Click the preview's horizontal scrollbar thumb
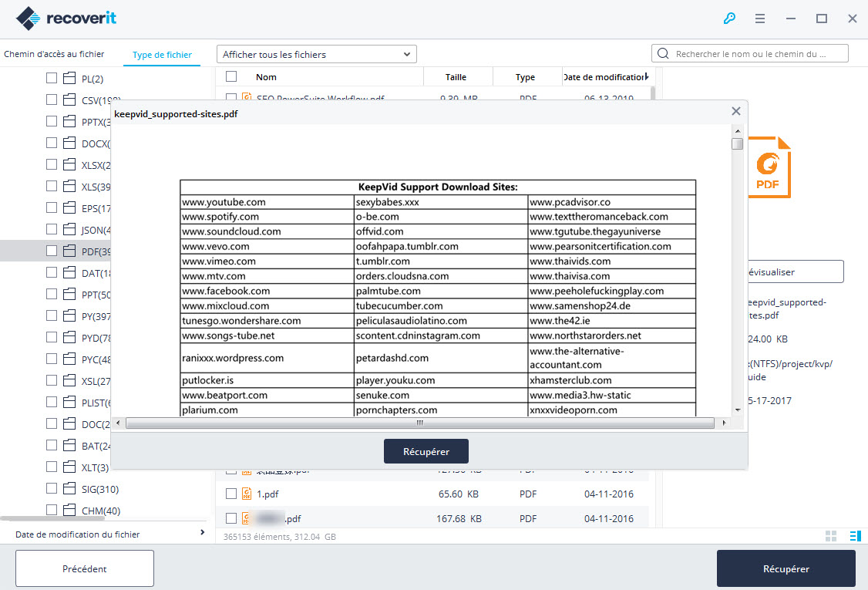The image size is (868, 590). [420, 423]
